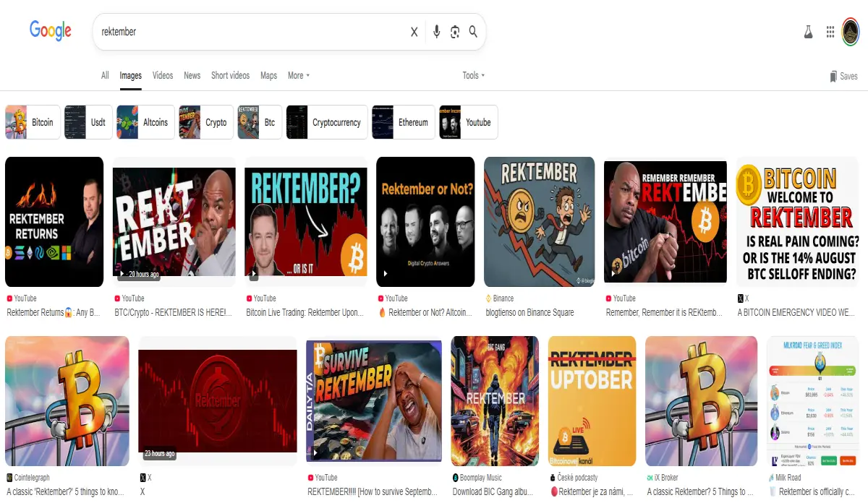Open the REKTEMBER? ...OR IS IT thumbnail
The width and height of the screenshot is (868, 503).
306,222
